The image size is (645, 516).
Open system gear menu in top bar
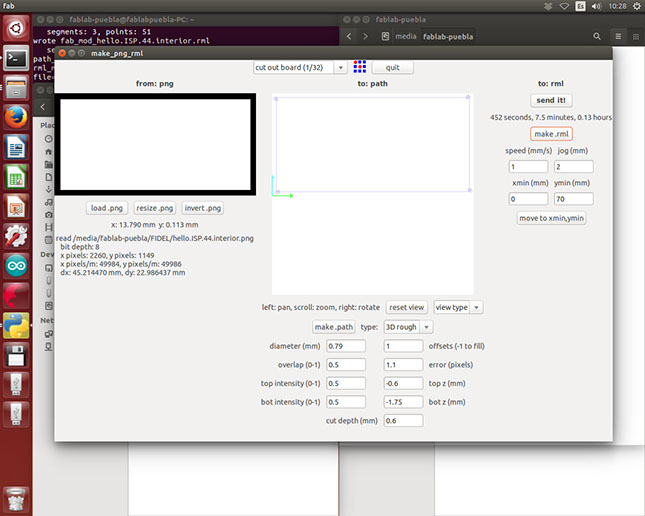click(636, 6)
